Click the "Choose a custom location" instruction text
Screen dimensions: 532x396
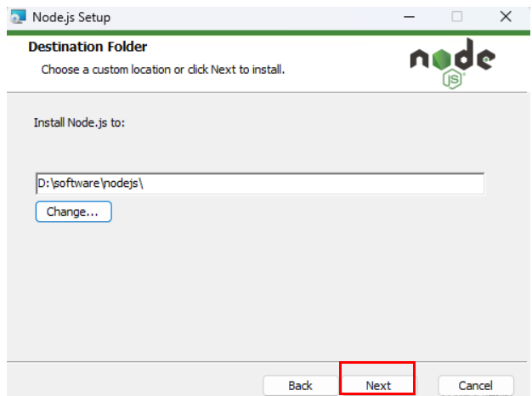163,70
